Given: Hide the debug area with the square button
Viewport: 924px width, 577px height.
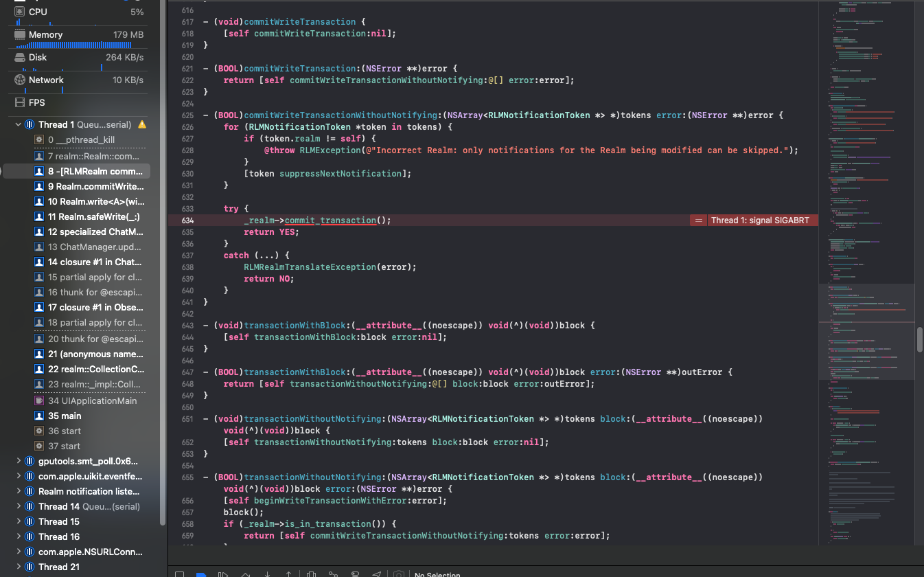Looking at the screenshot, I should pos(179,574).
